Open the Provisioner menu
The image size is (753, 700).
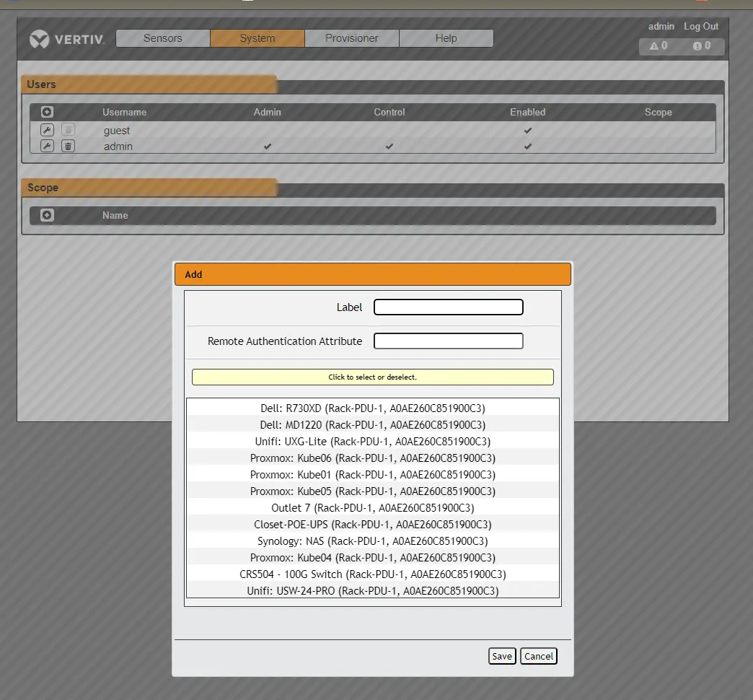coord(351,38)
